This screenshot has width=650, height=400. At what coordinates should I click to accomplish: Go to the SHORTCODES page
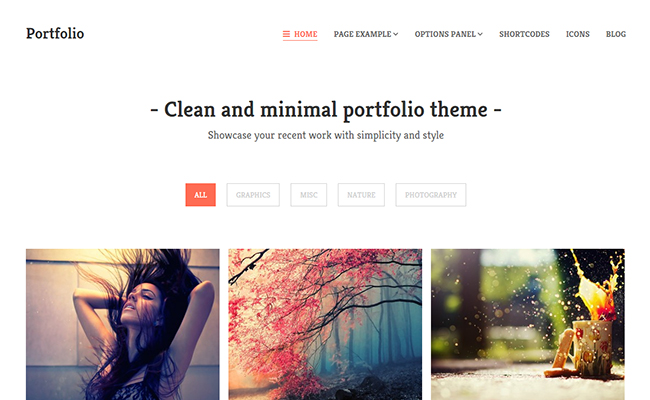[524, 34]
